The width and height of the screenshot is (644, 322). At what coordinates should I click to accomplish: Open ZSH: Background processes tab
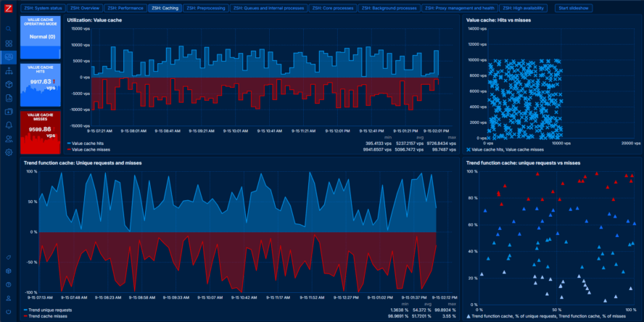click(389, 8)
